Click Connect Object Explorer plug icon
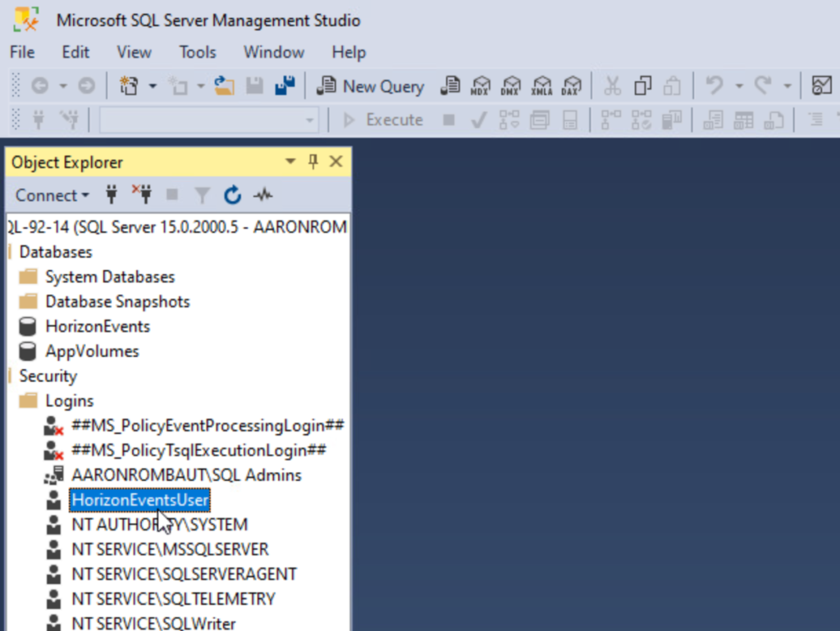 (x=112, y=195)
